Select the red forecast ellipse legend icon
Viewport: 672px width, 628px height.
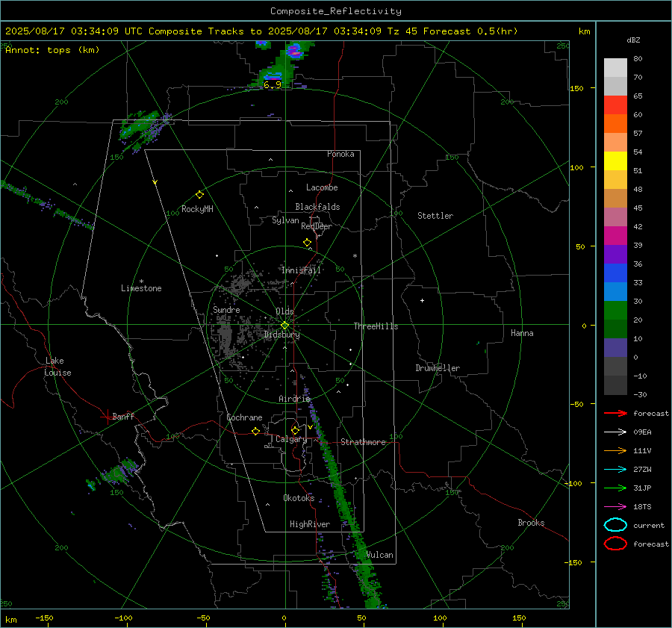click(615, 544)
